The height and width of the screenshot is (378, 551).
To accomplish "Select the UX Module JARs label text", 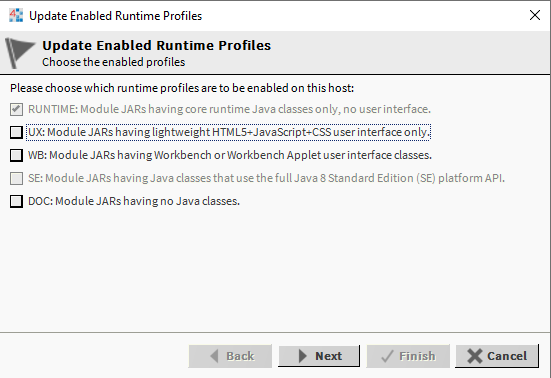I will click(x=229, y=132).
